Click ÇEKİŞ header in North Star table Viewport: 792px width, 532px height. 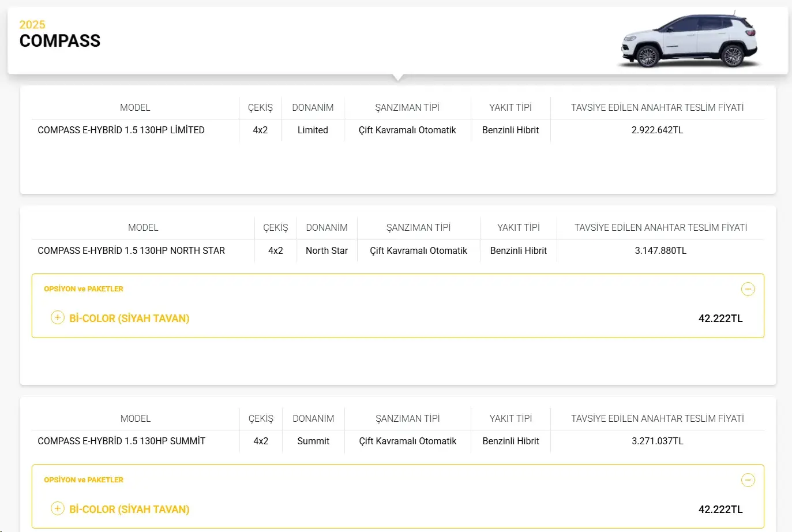[276, 228]
